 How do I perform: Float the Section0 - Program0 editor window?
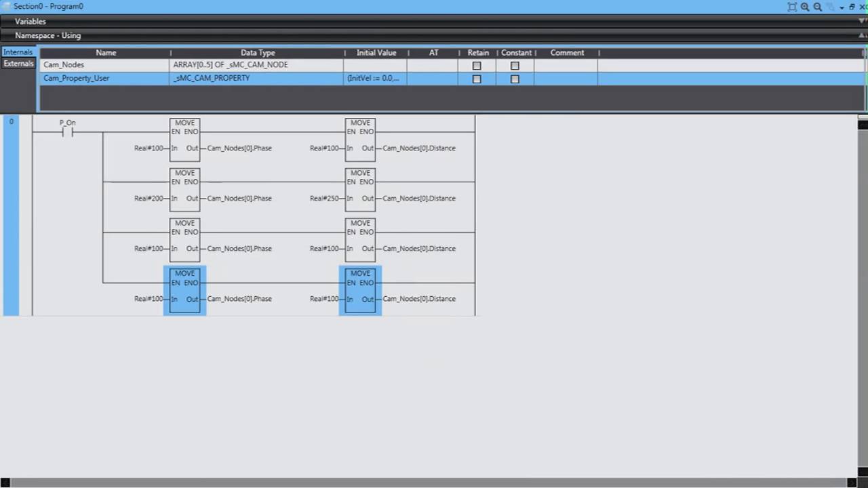852,7
